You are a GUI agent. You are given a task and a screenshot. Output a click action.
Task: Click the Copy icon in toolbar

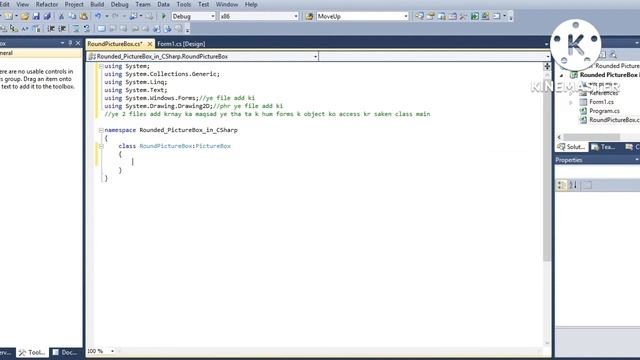tap(72, 16)
